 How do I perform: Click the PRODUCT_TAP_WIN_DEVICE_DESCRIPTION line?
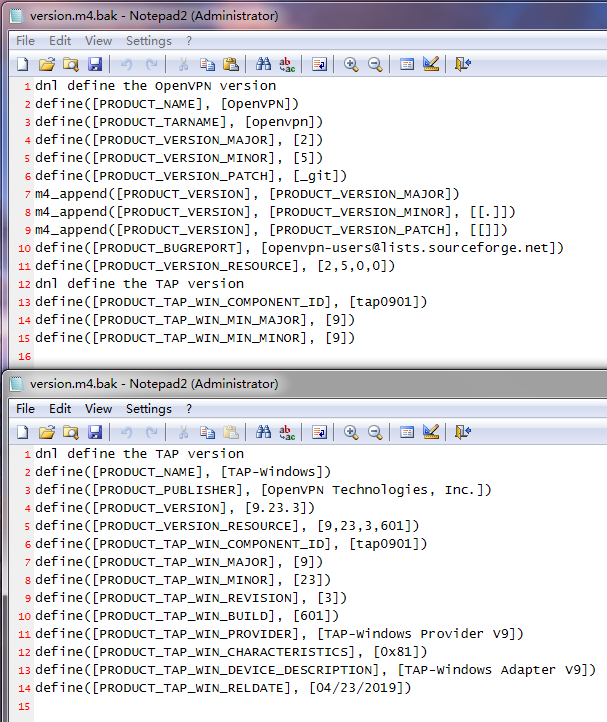315,670
